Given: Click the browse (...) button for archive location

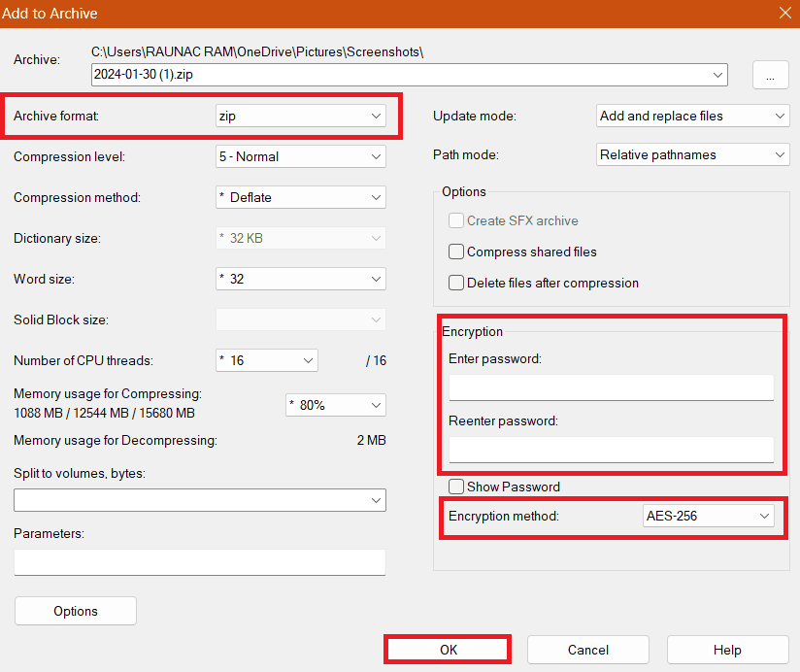Looking at the screenshot, I should pos(770,75).
